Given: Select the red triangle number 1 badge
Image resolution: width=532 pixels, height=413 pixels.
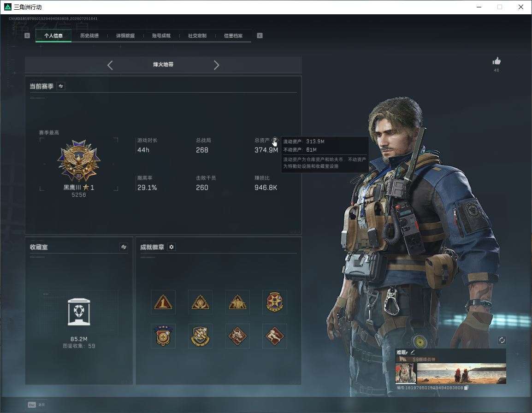Looking at the screenshot, I should tap(163, 302).
